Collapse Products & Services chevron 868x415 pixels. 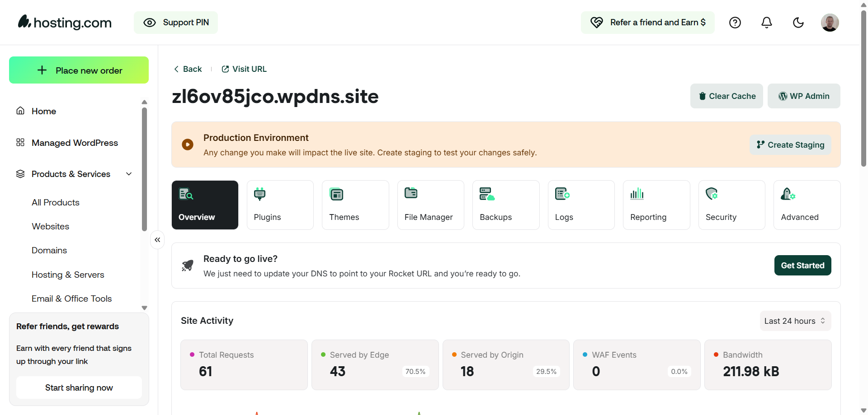click(129, 174)
